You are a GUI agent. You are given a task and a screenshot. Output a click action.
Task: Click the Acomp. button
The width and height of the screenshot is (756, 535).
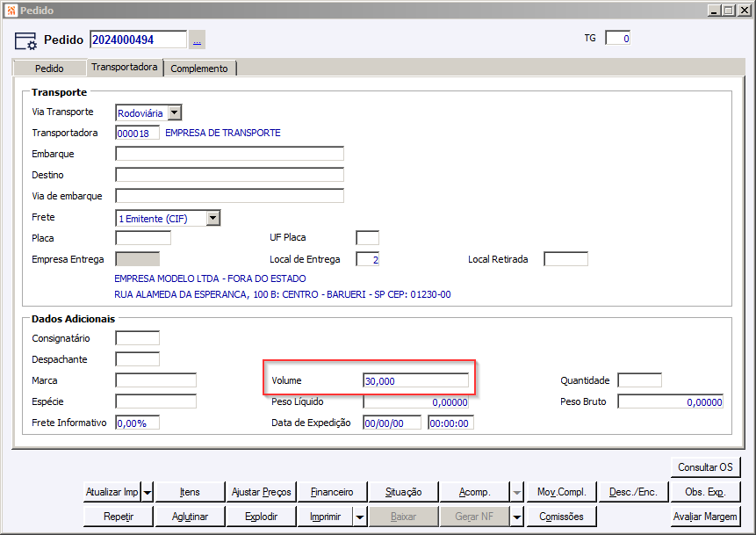pos(475,492)
